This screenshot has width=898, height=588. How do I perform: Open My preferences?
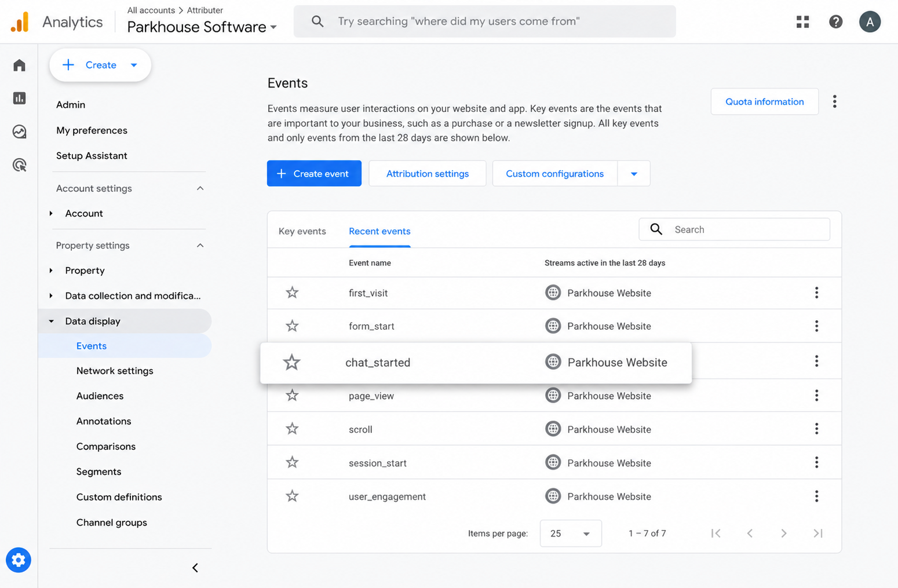point(92,130)
